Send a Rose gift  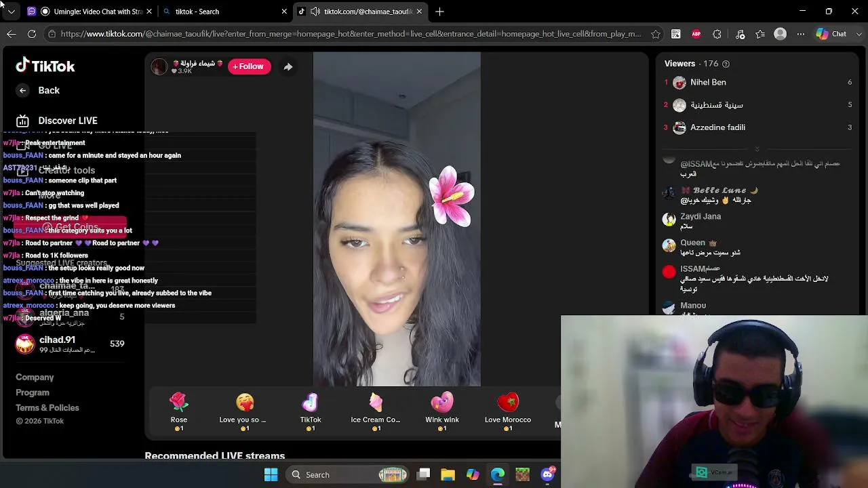pyautogui.click(x=179, y=411)
